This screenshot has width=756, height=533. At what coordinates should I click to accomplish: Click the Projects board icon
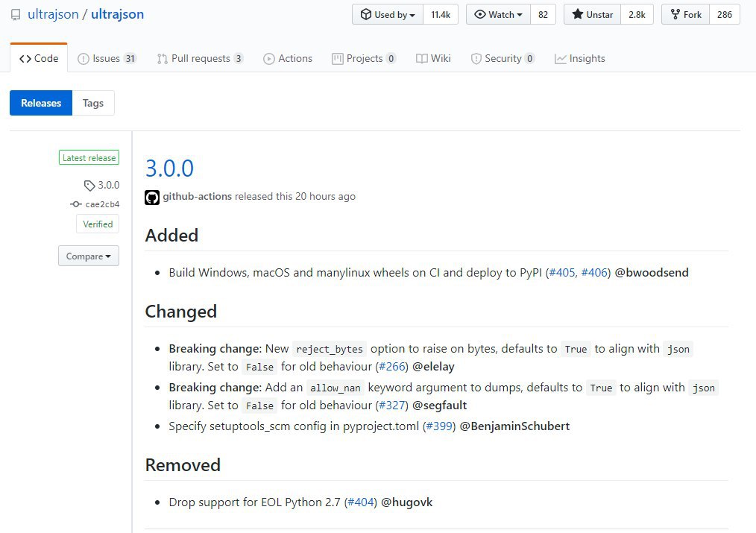pos(338,59)
